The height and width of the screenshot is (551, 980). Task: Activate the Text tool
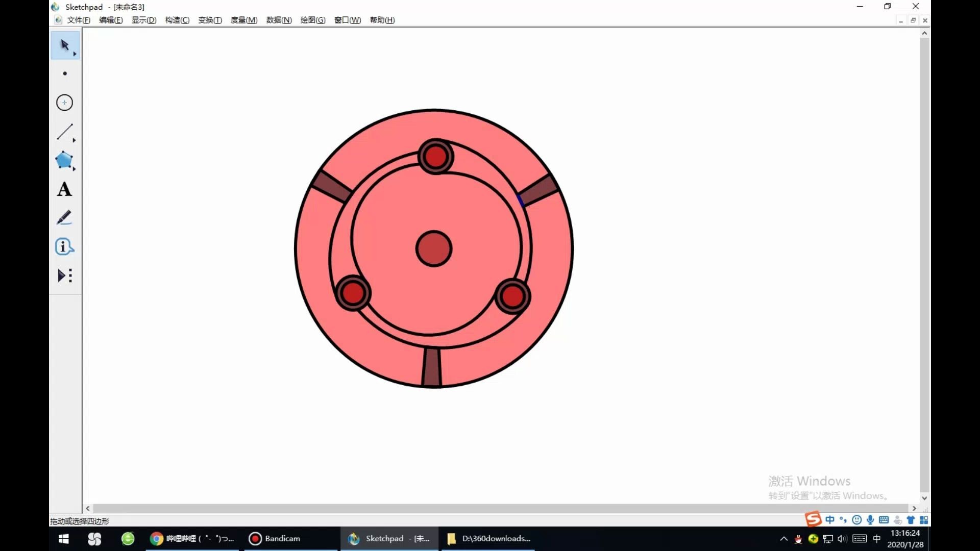[65, 189]
